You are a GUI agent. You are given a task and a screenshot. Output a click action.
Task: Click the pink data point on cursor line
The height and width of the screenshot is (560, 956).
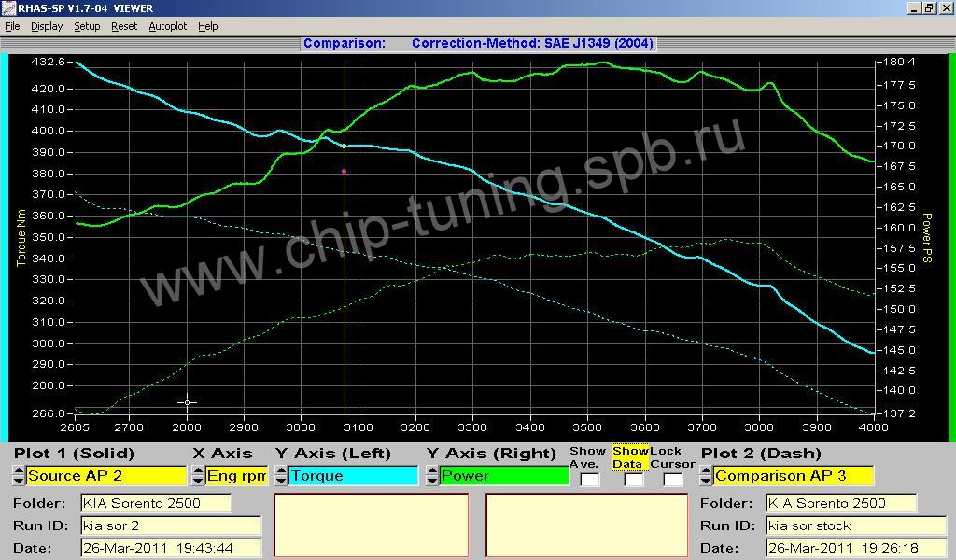[344, 172]
